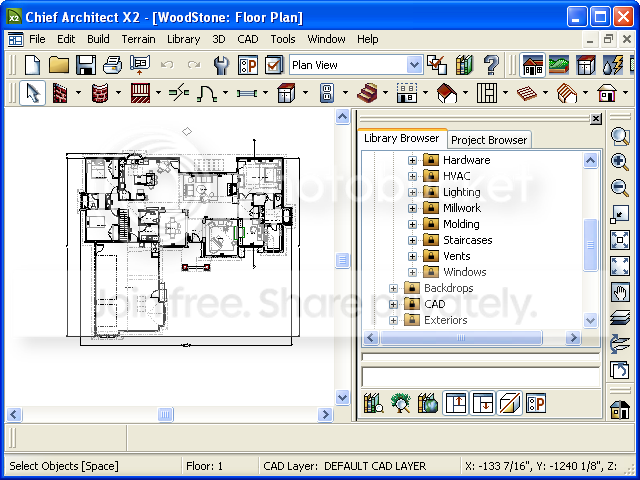Select the Molding folder in library tree
The width and height of the screenshot is (640, 480).
click(461, 224)
